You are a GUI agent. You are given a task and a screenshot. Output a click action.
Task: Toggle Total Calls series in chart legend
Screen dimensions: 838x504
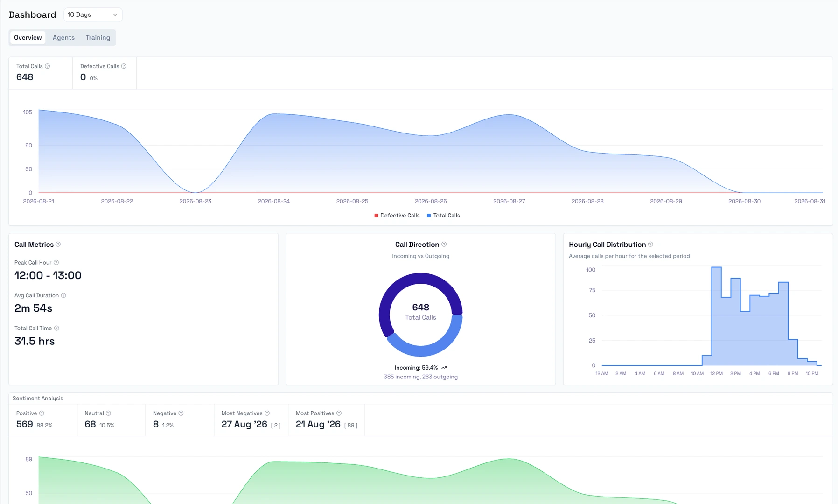[x=443, y=216]
